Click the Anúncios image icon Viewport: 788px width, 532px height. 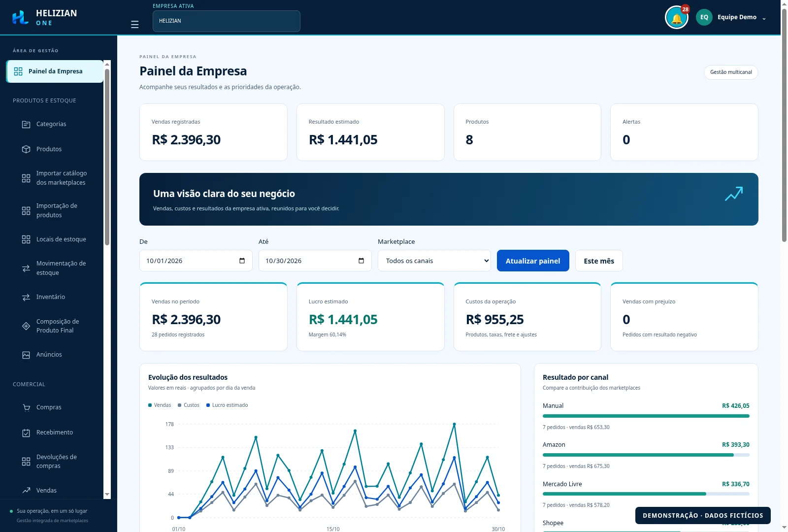click(x=26, y=355)
